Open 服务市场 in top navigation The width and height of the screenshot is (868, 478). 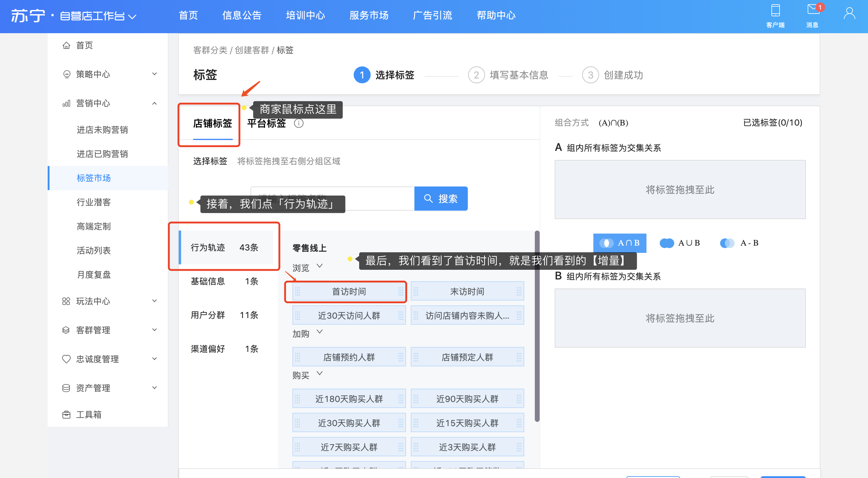[x=369, y=15]
